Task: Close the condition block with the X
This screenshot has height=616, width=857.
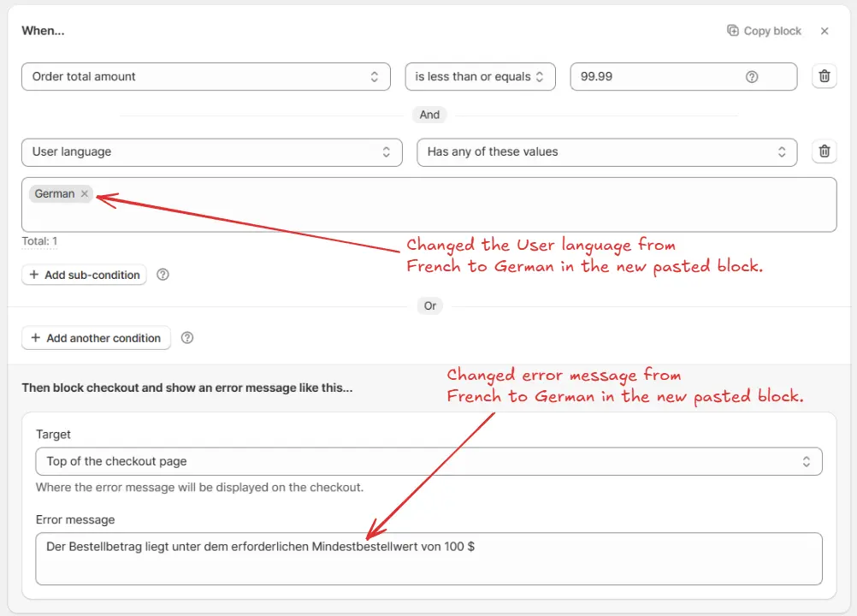Action: [x=824, y=31]
